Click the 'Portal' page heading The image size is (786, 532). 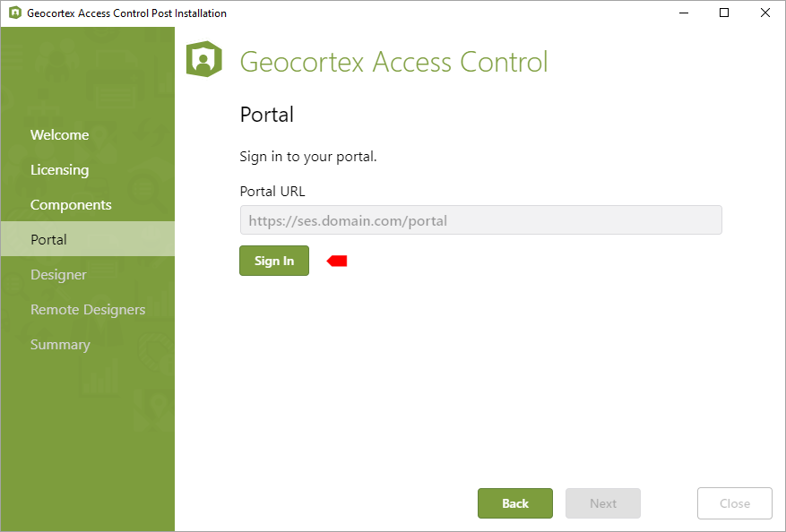[x=267, y=115]
